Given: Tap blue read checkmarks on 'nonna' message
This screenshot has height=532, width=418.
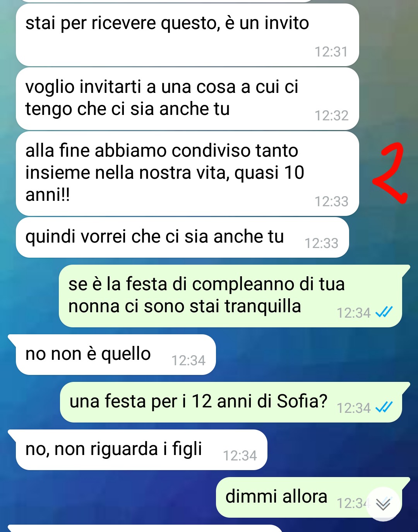Looking at the screenshot, I should tap(384, 312).
